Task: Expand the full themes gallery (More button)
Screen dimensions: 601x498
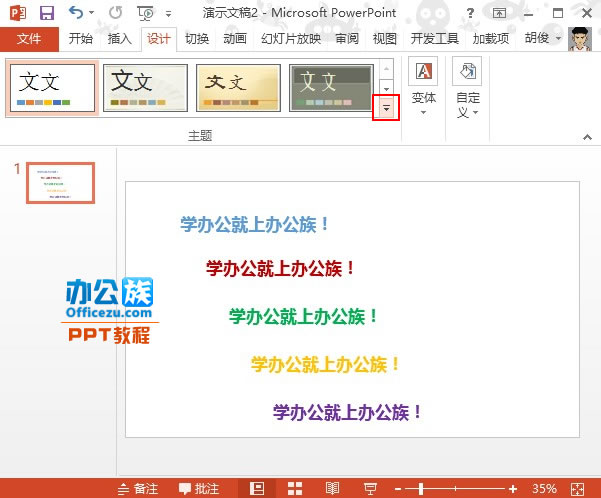Action: (386, 108)
